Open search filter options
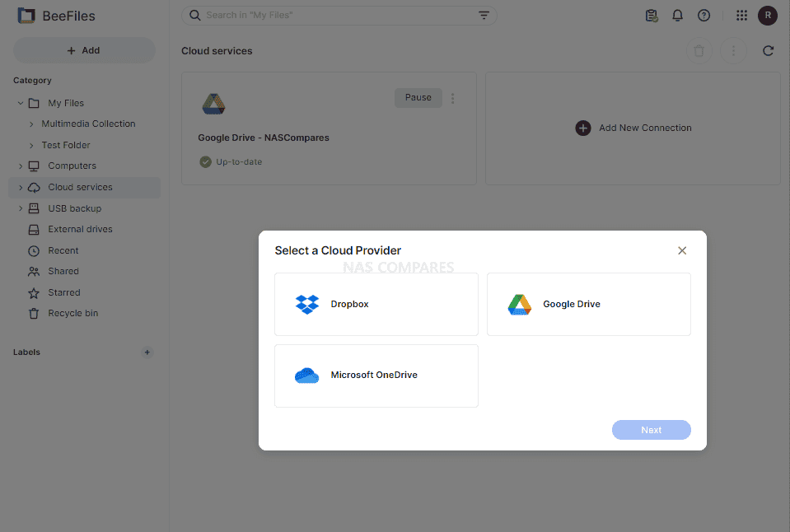Image resolution: width=790 pixels, height=532 pixels. pos(484,15)
